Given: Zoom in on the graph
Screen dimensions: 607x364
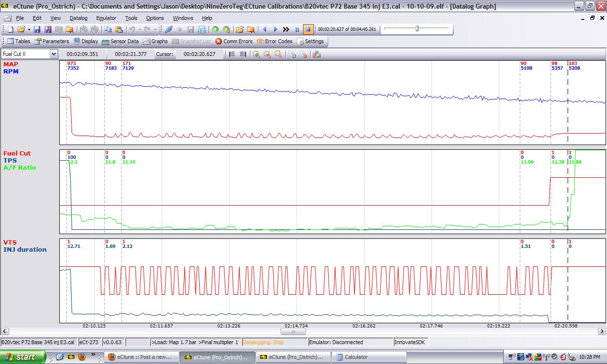Looking at the screenshot, I should (x=256, y=54).
